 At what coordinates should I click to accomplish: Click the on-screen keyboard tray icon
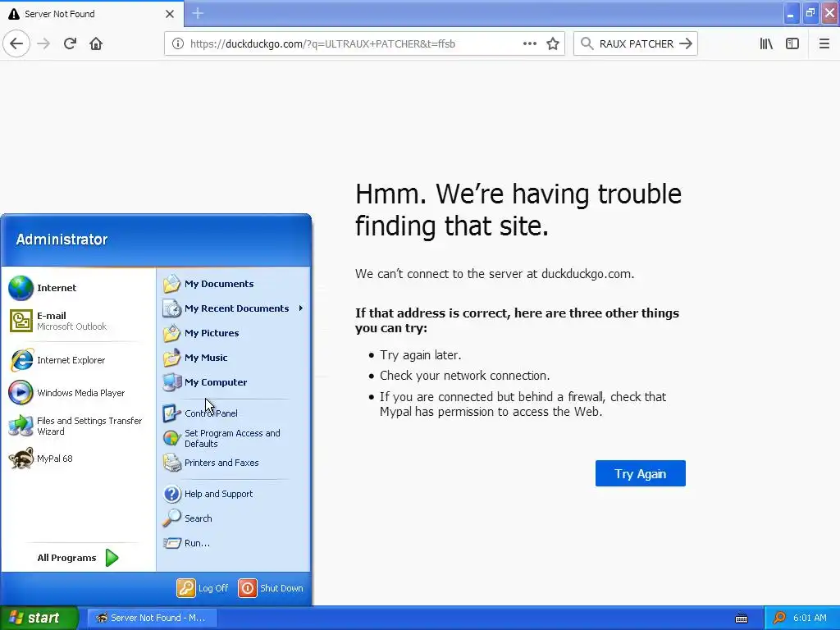click(x=742, y=619)
